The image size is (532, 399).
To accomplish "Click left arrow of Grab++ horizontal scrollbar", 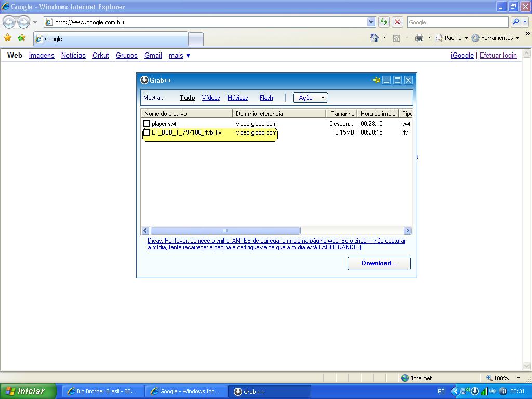I will [145, 230].
